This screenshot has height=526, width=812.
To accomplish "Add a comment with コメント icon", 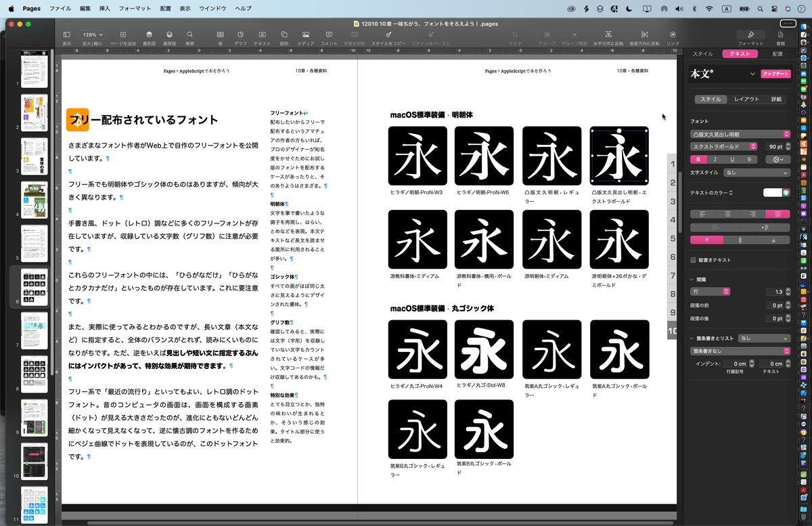I will [x=329, y=35].
